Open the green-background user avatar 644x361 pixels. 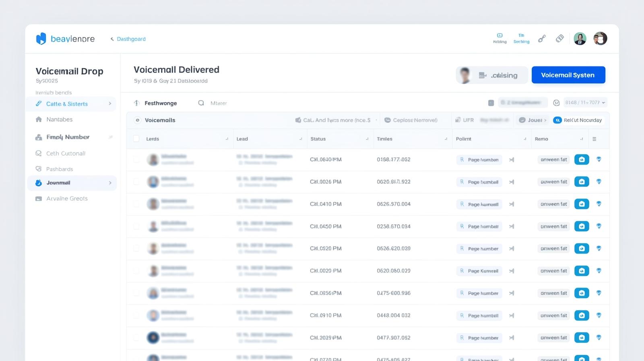(x=580, y=39)
